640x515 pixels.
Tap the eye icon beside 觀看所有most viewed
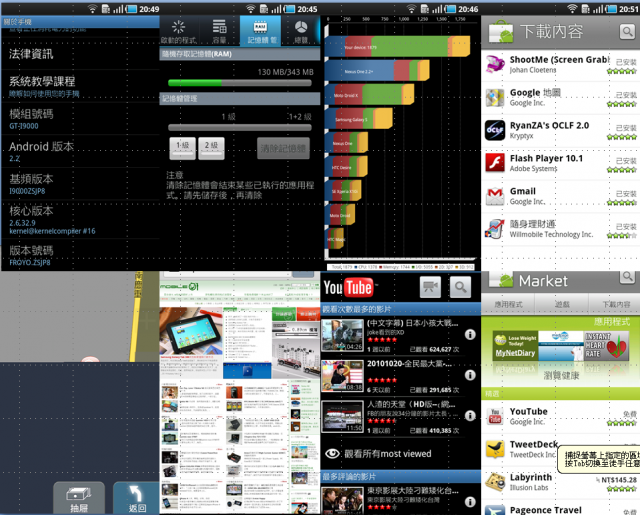[333, 453]
